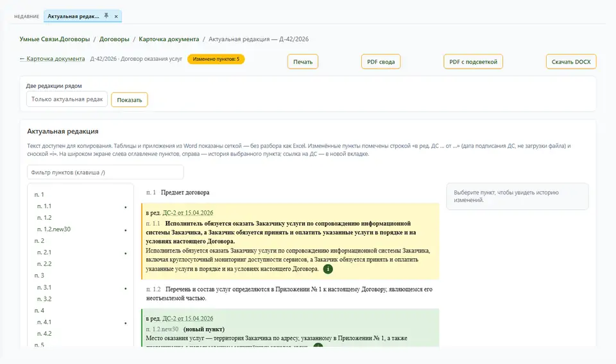Select п. 2 in outline

pyautogui.click(x=39, y=241)
